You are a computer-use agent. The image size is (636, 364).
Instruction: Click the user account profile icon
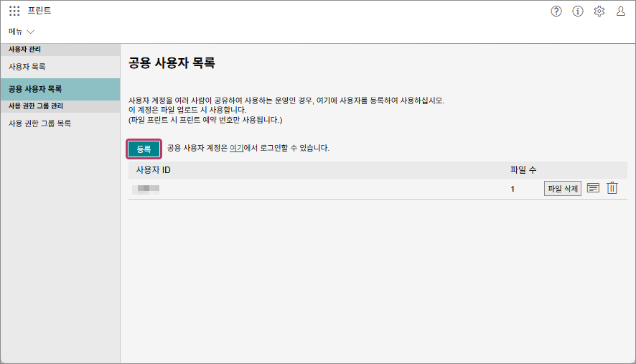(x=621, y=11)
